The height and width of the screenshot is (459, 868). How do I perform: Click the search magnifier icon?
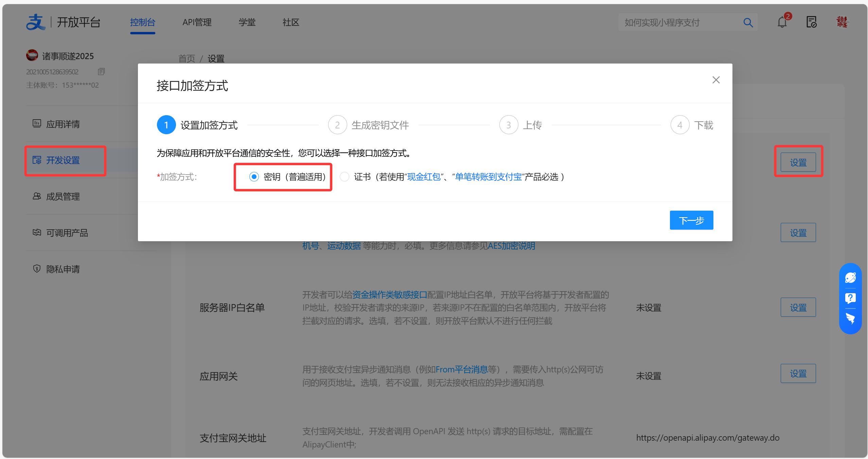(x=748, y=23)
